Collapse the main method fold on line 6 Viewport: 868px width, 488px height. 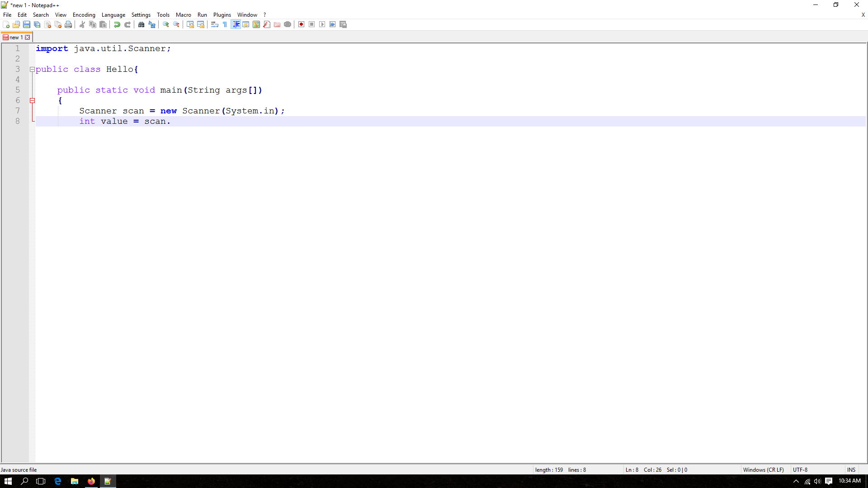point(32,101)
